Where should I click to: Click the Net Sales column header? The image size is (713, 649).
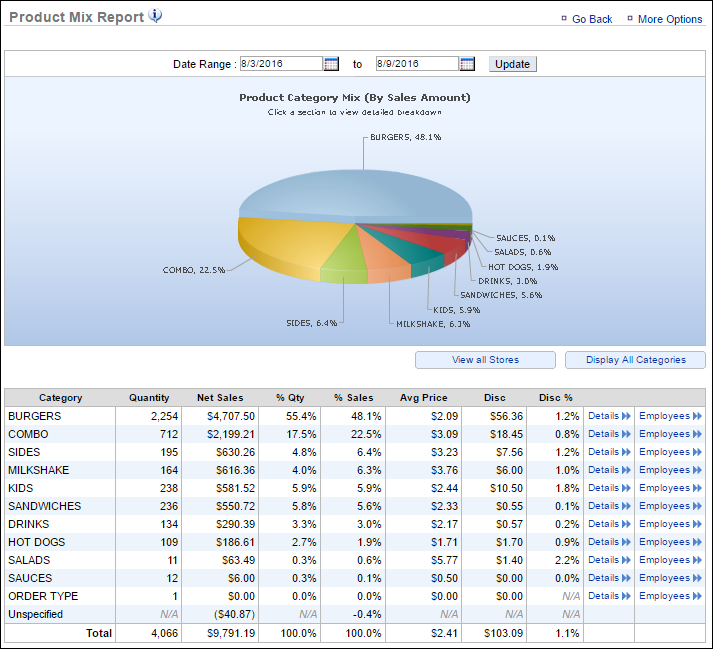tap(220, 397)
